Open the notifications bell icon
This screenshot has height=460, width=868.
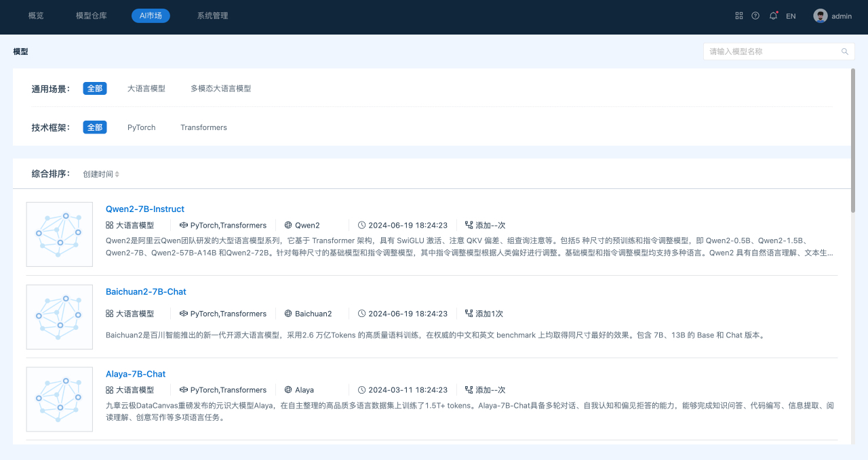773,16
